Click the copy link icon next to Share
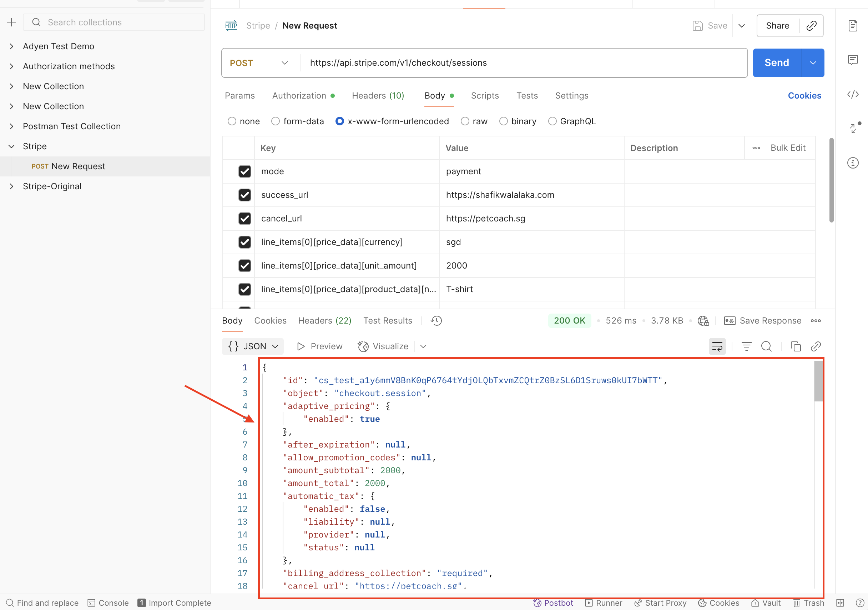 pos(811,25)
